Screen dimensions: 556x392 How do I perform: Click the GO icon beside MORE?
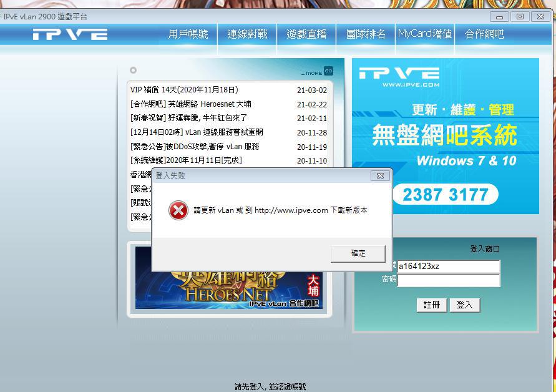[328, 71]
